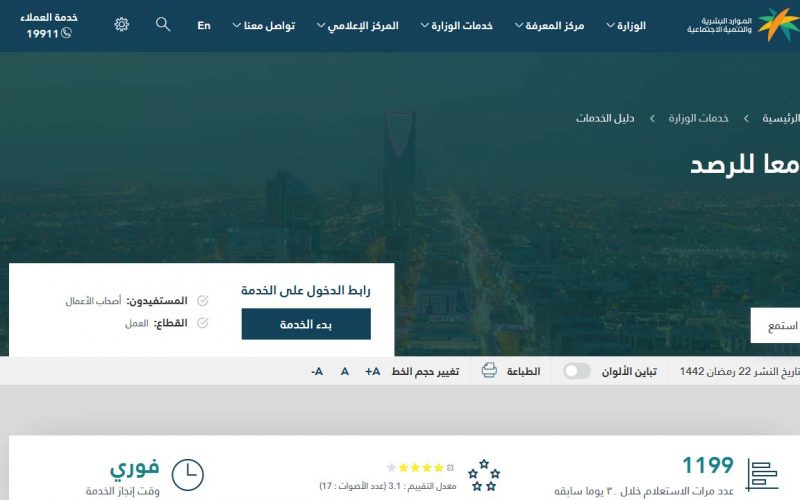Switch language with the En link
800x500 pixels.
coord(204,26)
